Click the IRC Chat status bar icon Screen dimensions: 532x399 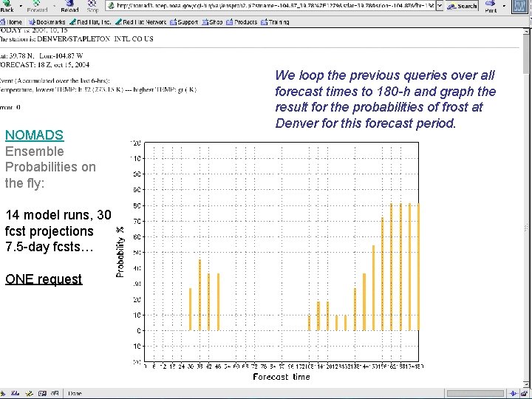pyautogui.click(x=55, y=394)
